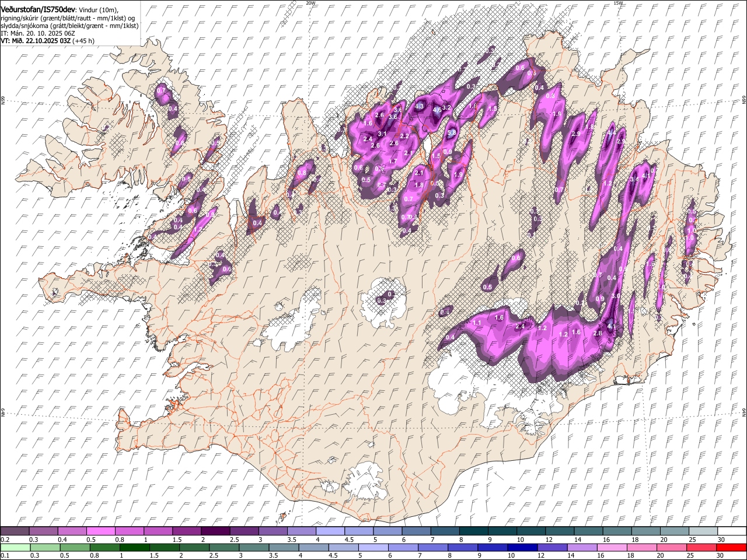Screen dimensions: 747x560
Task: Click the darkest purple top-row swatch at 2
Action: 215,531
